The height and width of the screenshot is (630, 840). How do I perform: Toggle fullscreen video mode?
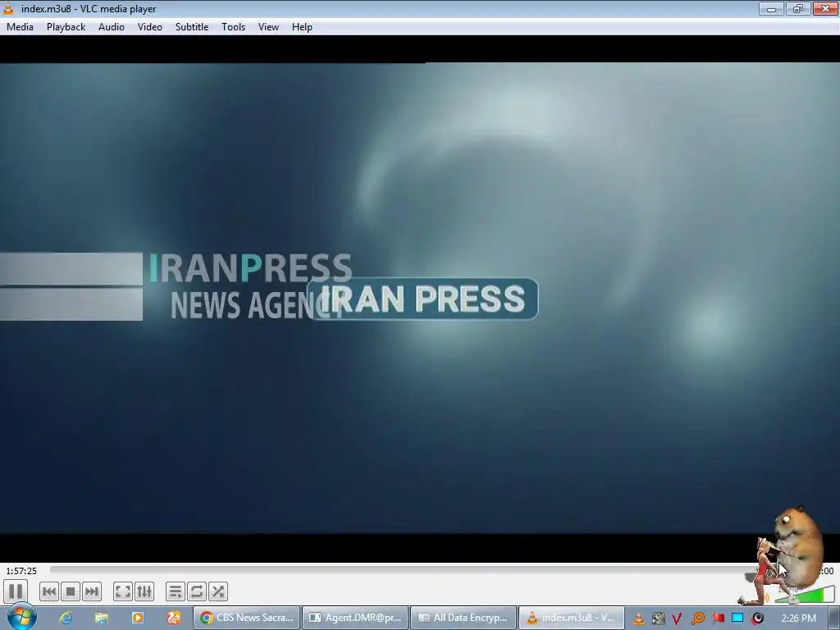click(123, 591)
